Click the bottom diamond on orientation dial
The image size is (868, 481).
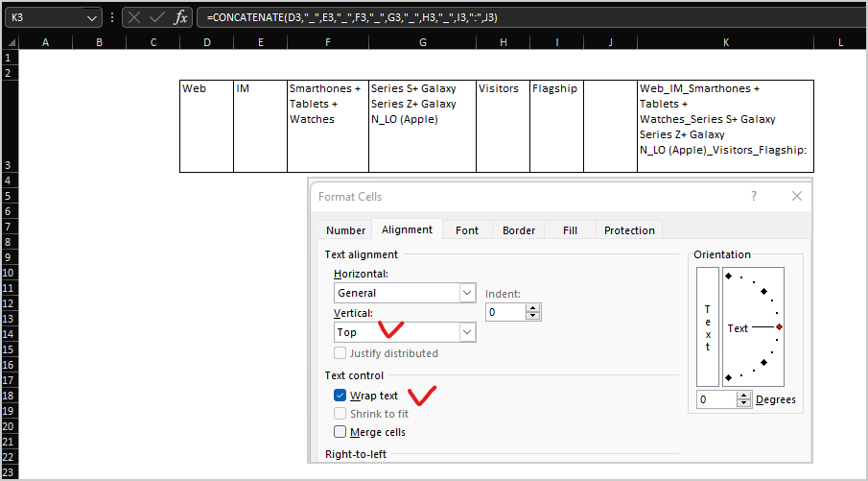tap(729, 377)
